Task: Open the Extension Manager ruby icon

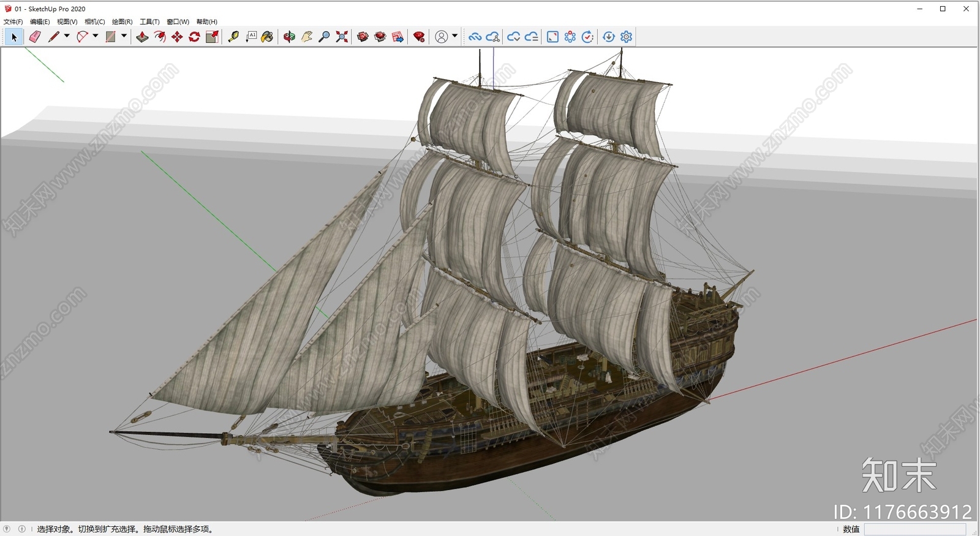Action: tap(419, 37)
